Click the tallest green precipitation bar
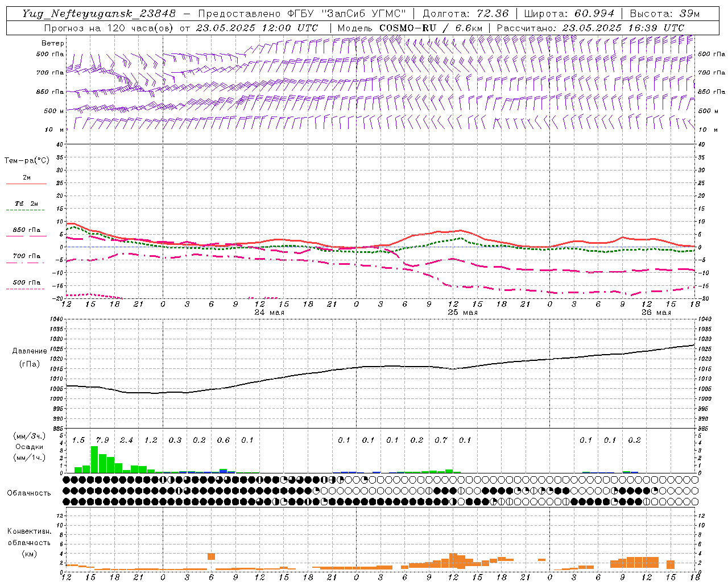 (x=94, y=459)
